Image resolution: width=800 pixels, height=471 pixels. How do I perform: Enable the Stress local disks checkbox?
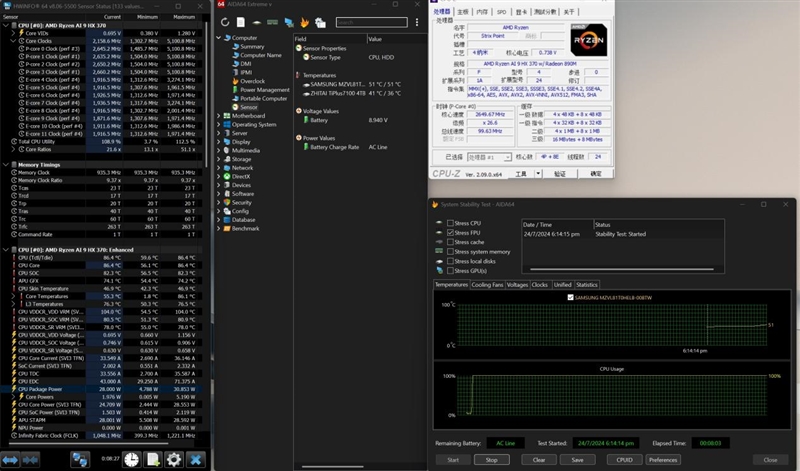[450, 261]
